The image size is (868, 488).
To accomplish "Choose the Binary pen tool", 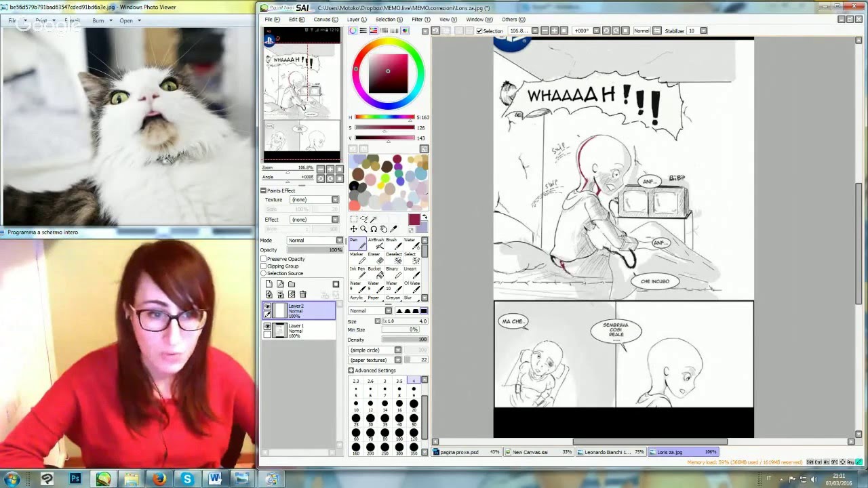I will pos(394,272).
